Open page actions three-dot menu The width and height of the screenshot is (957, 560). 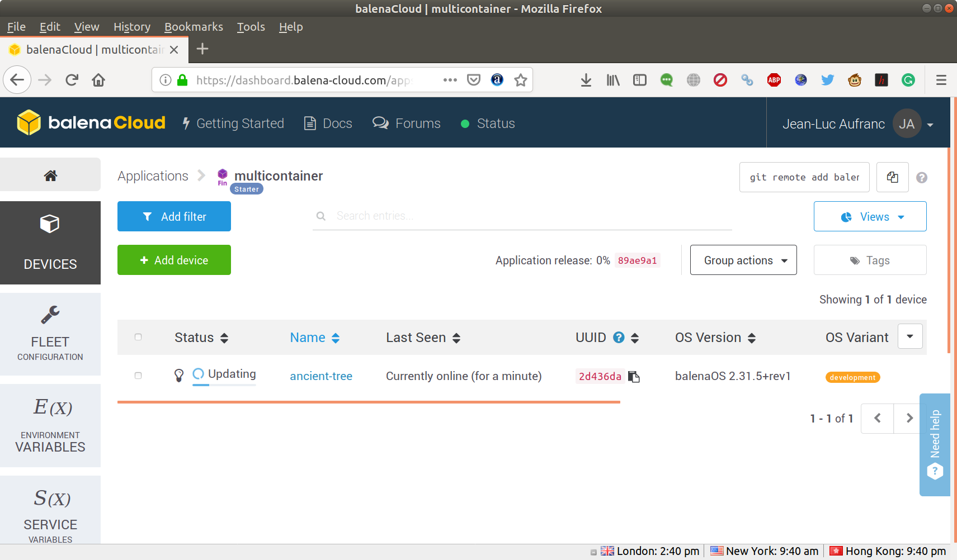(x=450, y=80)
